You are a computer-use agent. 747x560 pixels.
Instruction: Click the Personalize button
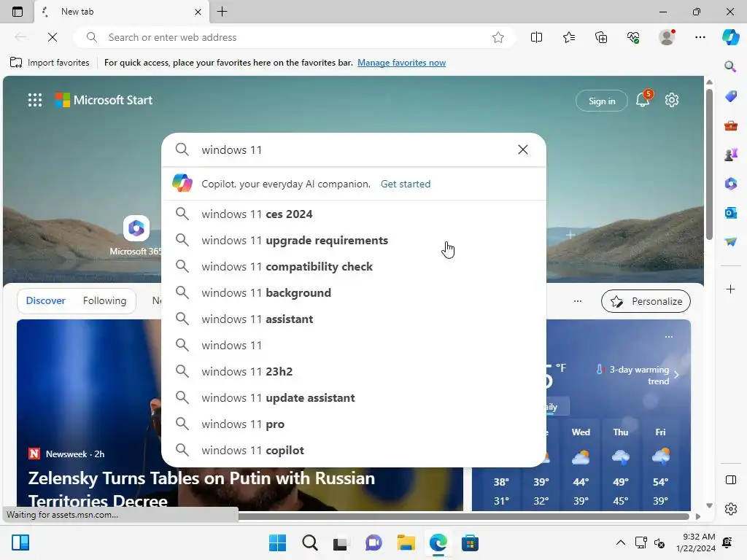[646, 301]
